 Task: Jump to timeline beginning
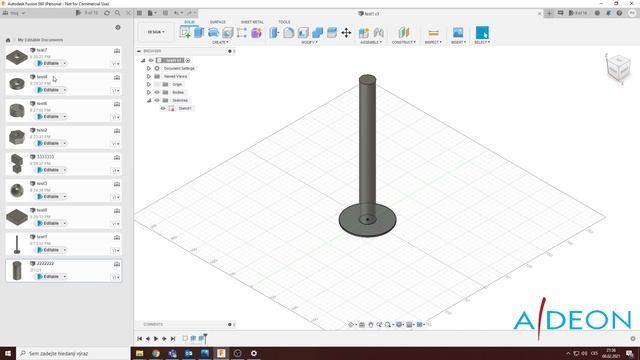pos(140,338)
